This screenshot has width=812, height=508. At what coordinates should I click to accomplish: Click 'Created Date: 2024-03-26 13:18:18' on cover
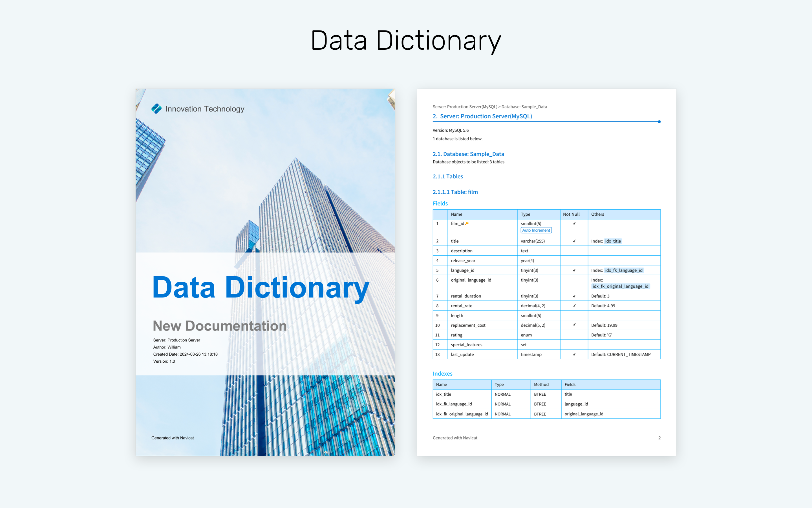[x=185, y=354]
